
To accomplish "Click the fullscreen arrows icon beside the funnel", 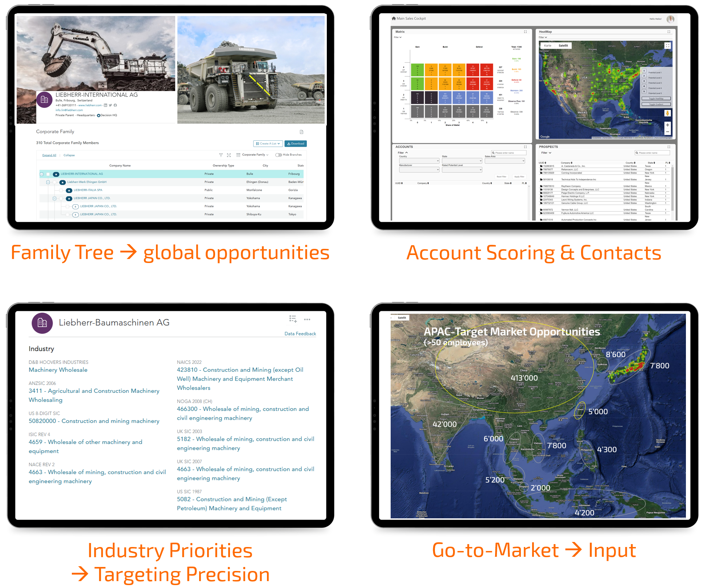I will pos(229,155).
